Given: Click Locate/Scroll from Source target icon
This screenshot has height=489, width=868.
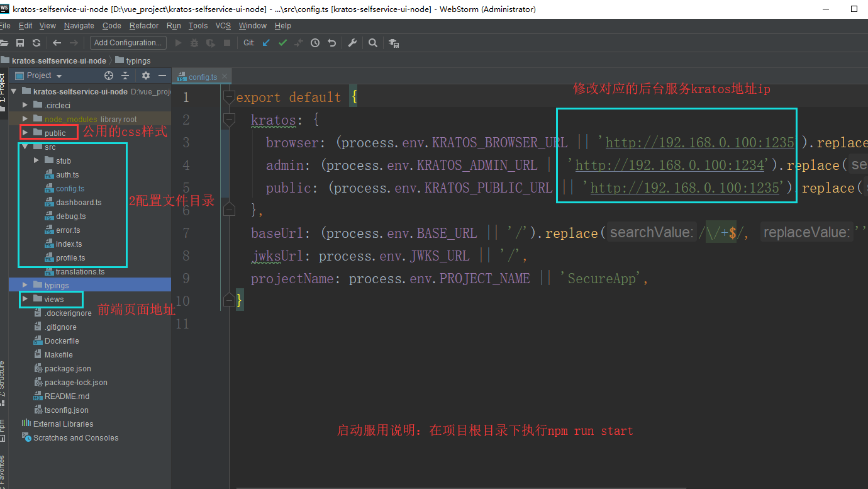Looking at the screenshot, I should (109, 76).
